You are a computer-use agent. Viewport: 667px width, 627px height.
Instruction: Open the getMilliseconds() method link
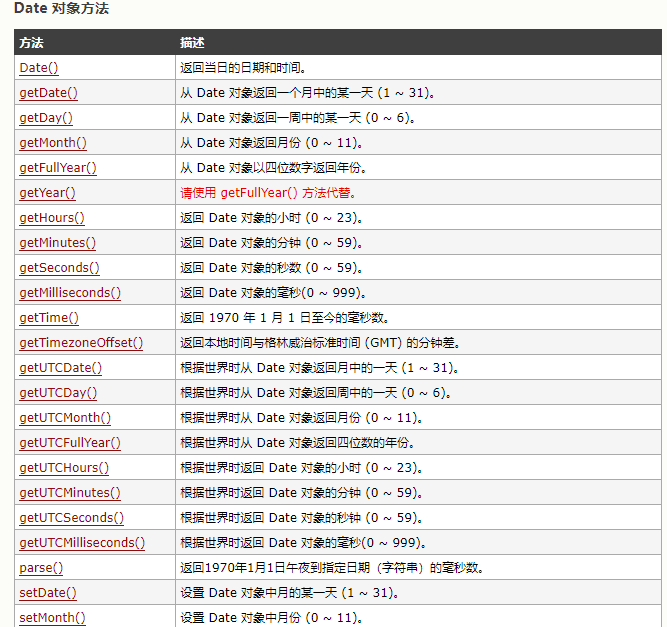[x=70, y=293]
